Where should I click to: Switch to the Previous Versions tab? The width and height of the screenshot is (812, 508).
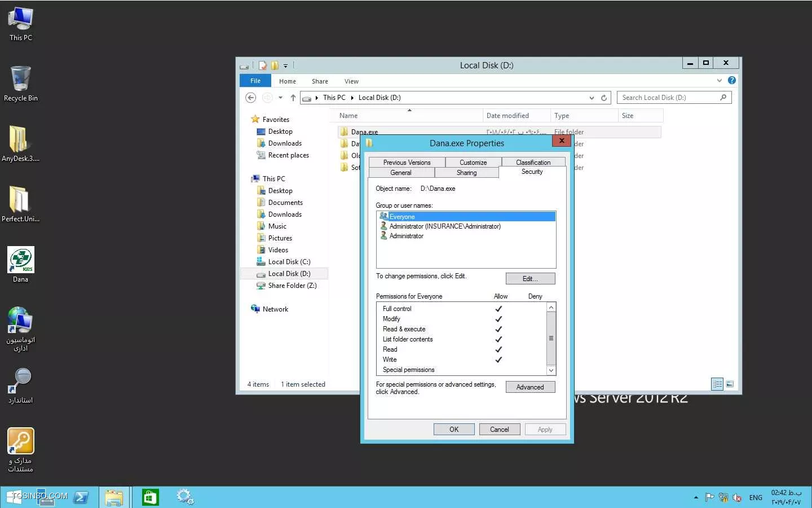407,163
